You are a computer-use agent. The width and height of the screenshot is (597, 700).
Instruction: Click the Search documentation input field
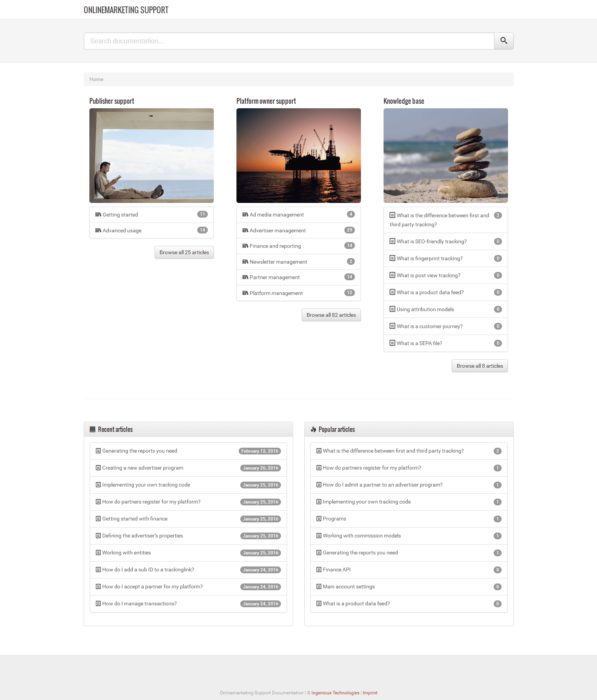289,41
